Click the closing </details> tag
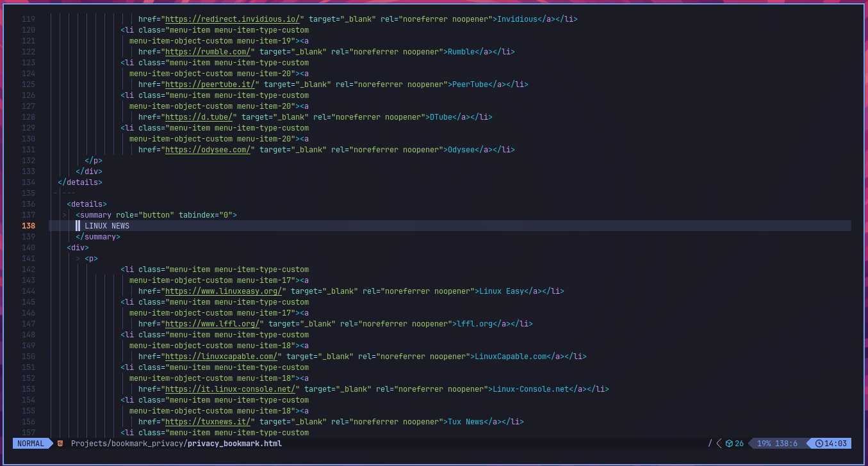The image size is (868, 466). click(x=80, y=182)
